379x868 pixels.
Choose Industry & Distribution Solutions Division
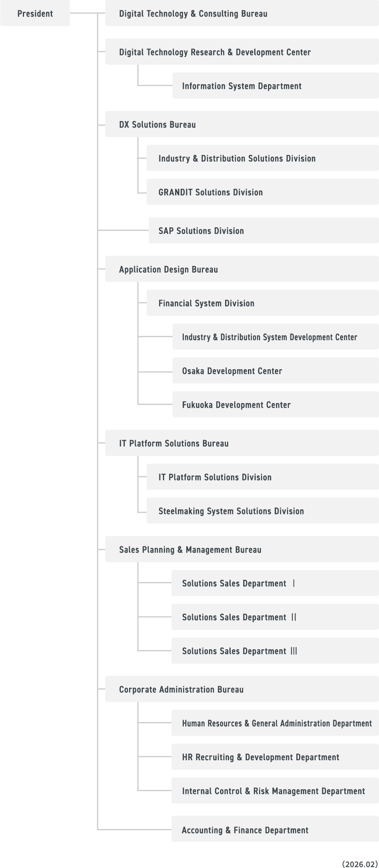click(x=262, y=158)
